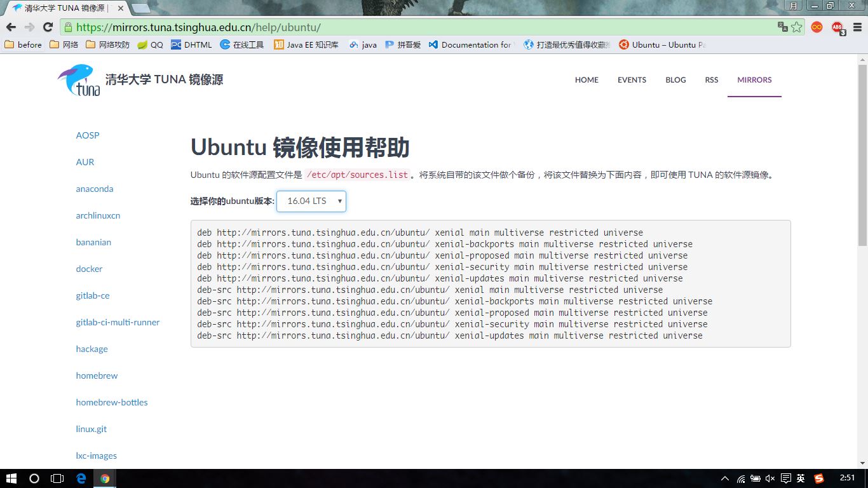Open the Wi-Fi network tray icon

[x=741, y=478]
